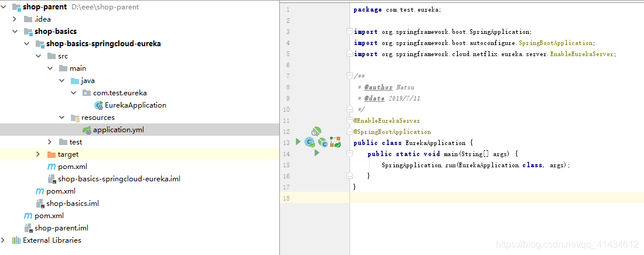Fold the main method at line 14
This screenshot has width=644, height=255.
pos(350,154)
